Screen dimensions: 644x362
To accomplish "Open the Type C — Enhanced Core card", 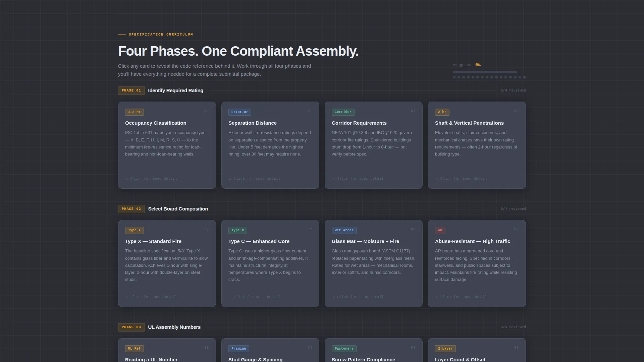I will [x=270, y=263].
